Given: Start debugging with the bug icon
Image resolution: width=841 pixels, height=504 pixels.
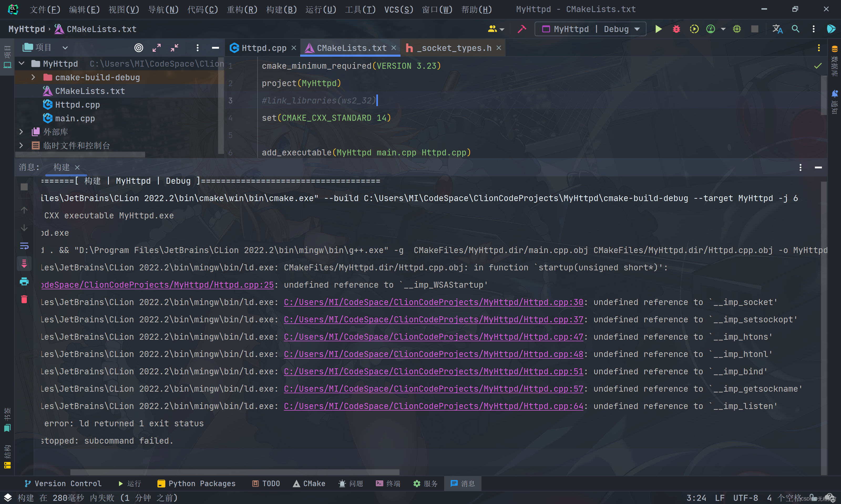Looking at the screenshot, I should point(676,29).
